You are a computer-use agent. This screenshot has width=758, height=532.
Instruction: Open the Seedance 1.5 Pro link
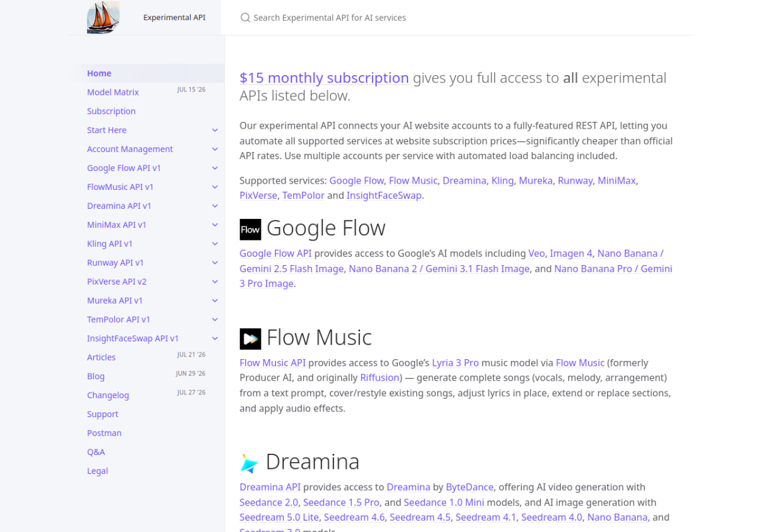tap(341, 502)
